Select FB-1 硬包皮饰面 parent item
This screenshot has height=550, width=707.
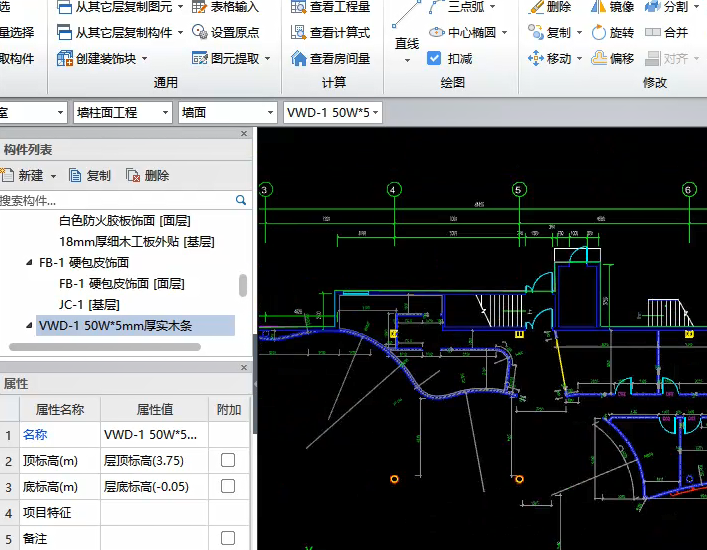(x=84, y=262)
